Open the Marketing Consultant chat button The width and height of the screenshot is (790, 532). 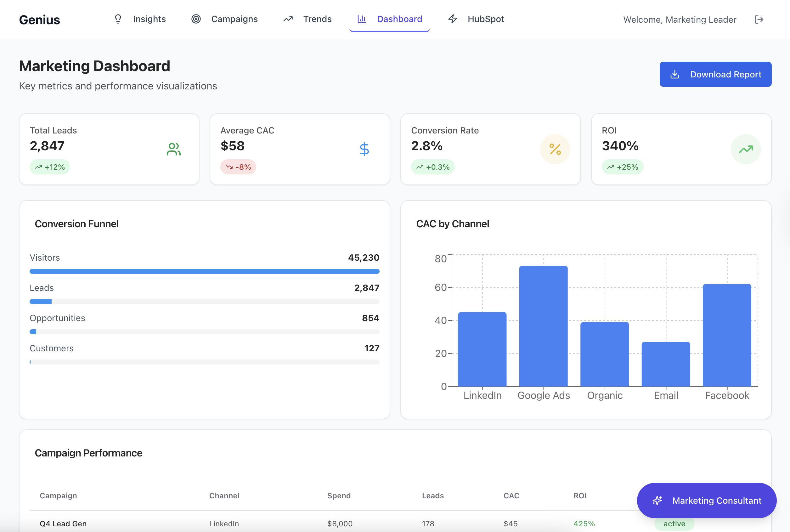click(x=707, y=501)
